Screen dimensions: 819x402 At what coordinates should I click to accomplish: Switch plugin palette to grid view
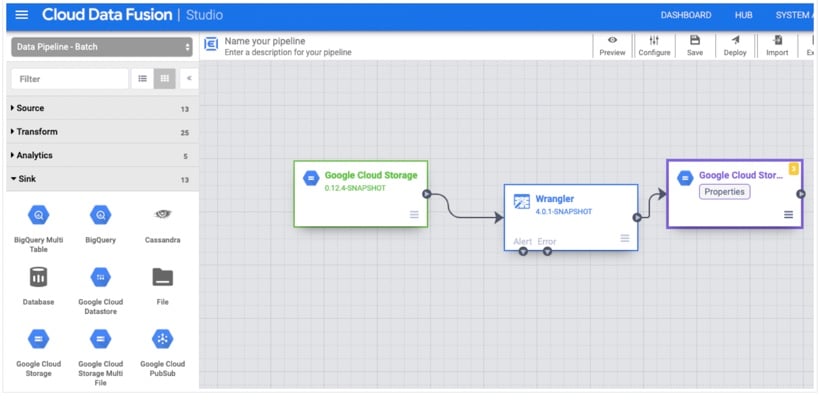click(x=165, y=78)
